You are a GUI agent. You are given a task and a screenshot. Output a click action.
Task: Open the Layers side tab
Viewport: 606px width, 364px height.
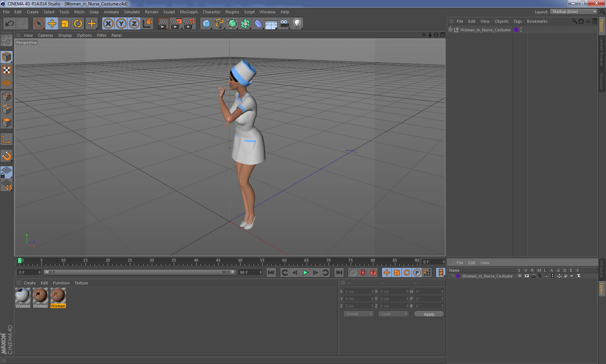pyautogui.click(x=601, y=289)
